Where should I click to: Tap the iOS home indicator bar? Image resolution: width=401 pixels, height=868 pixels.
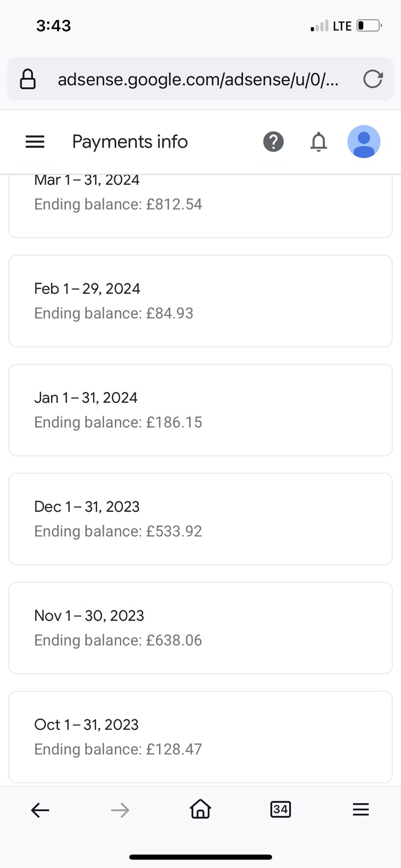pyautogui.click(x=200, y=857)
